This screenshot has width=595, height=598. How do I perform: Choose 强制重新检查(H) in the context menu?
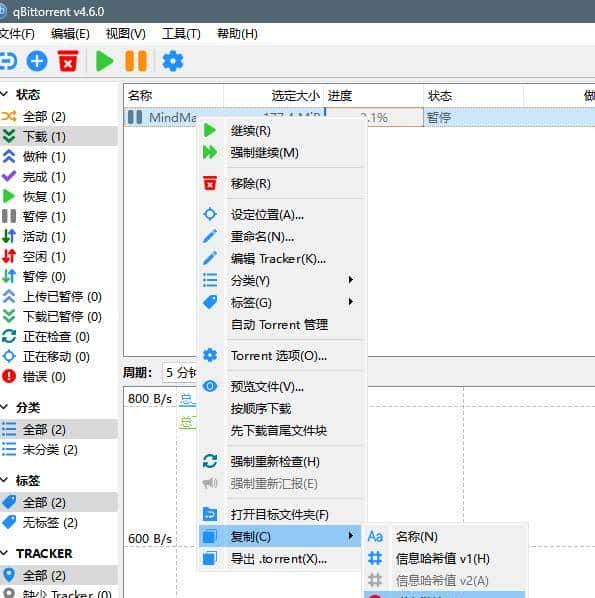tap(281, 461)
